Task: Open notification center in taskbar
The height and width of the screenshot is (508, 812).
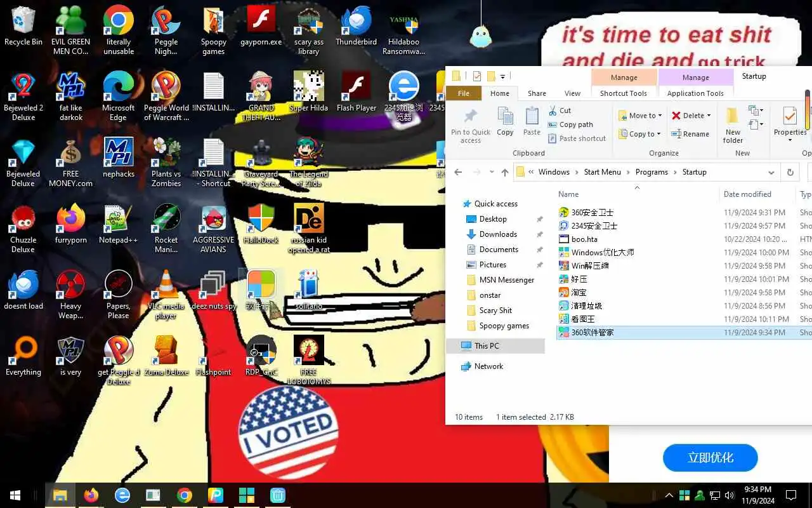Action: (791, 495)
